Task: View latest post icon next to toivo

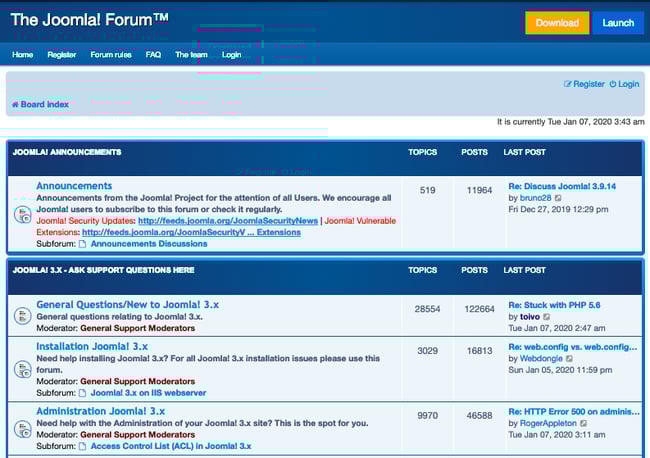Action: (546, 316)
